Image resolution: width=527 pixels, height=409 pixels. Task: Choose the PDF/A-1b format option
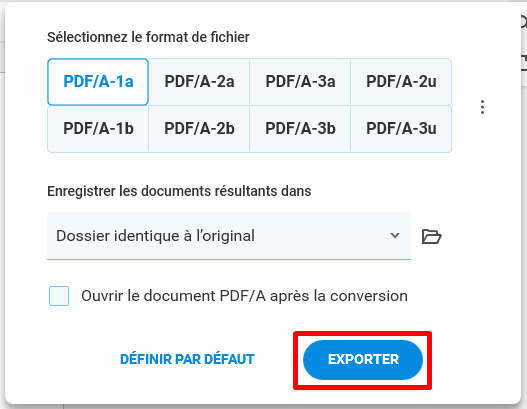click(98, 129)
